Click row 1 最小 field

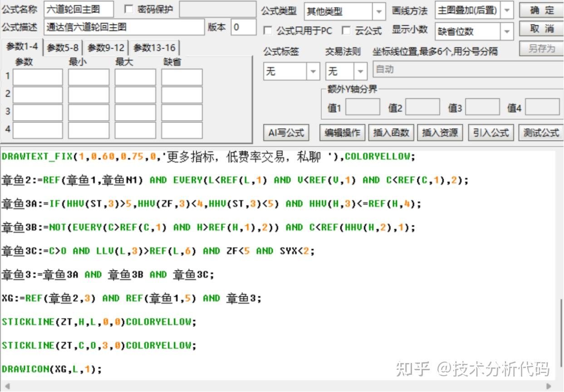[88, 77]
